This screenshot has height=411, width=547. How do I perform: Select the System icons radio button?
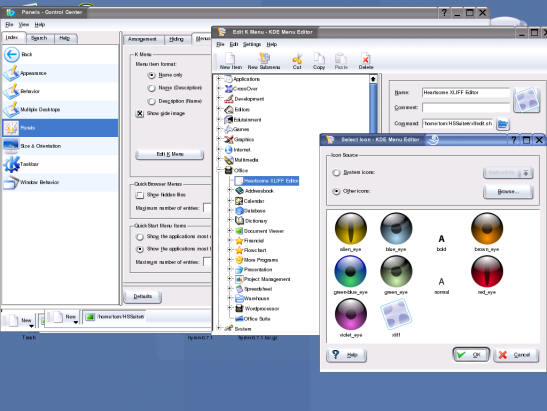pos(336,172)
